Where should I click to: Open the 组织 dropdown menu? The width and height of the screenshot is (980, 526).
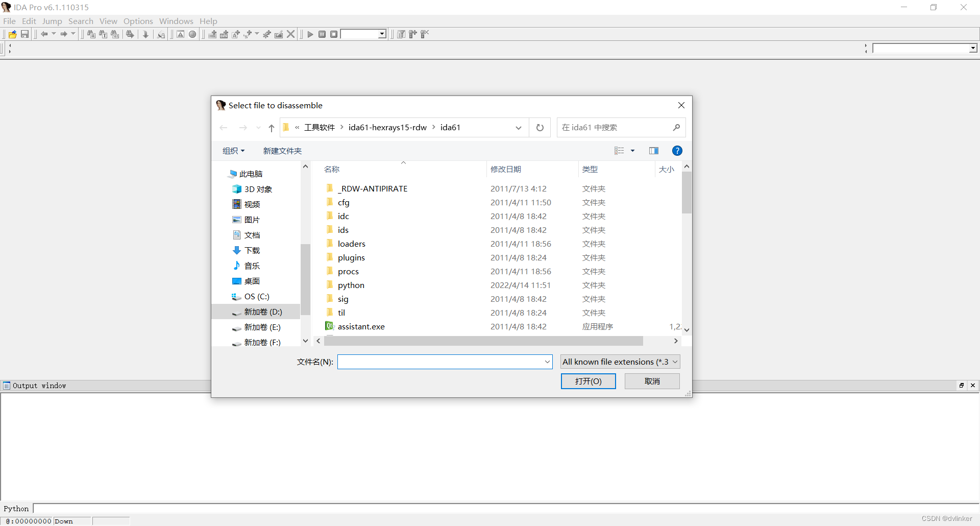233,151
